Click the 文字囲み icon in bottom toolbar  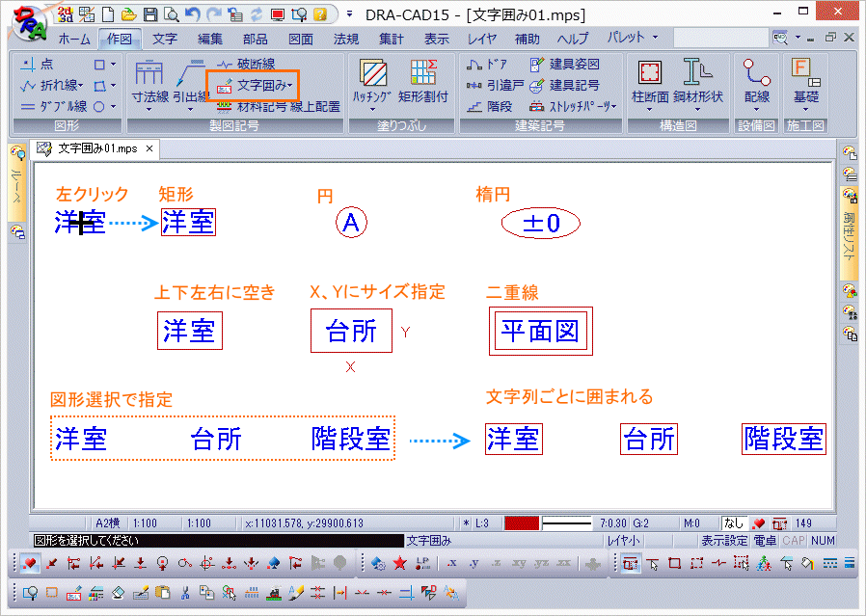point(74,593)
